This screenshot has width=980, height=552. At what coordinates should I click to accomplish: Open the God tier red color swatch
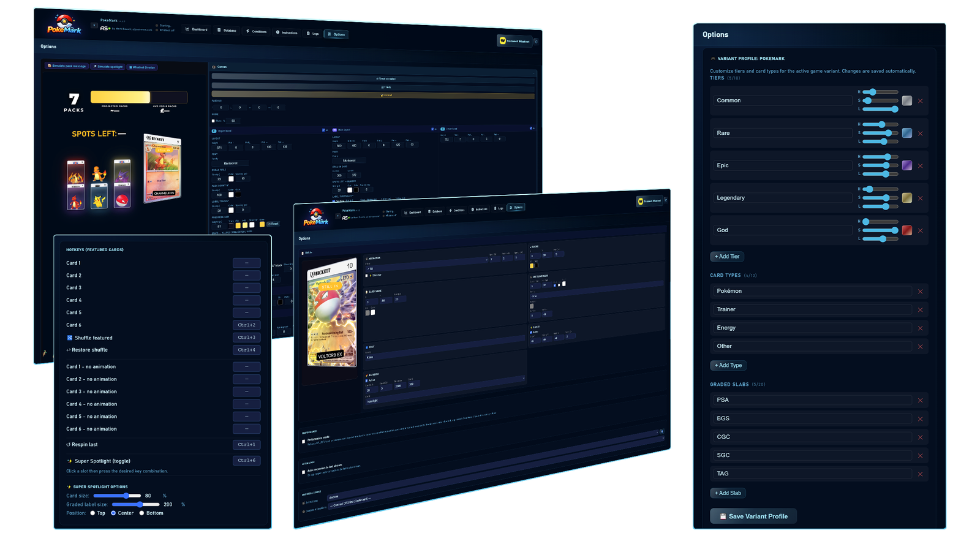(907, 230)
